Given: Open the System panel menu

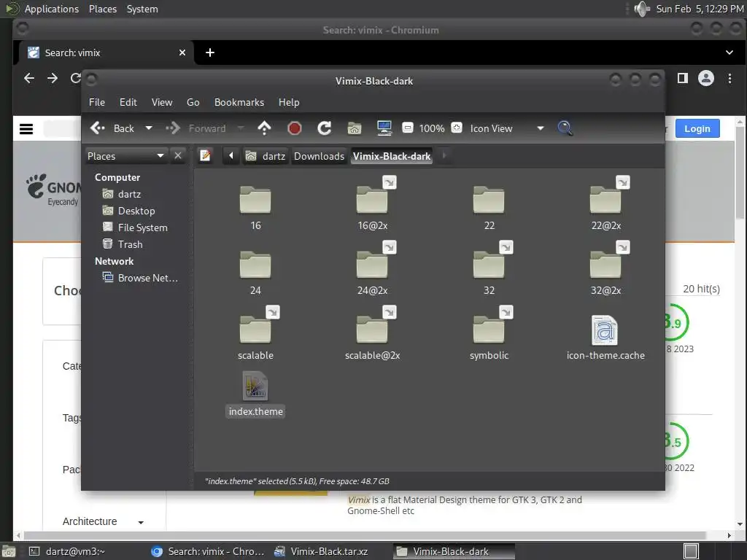Looking at the screenshot, I should 142,9.
